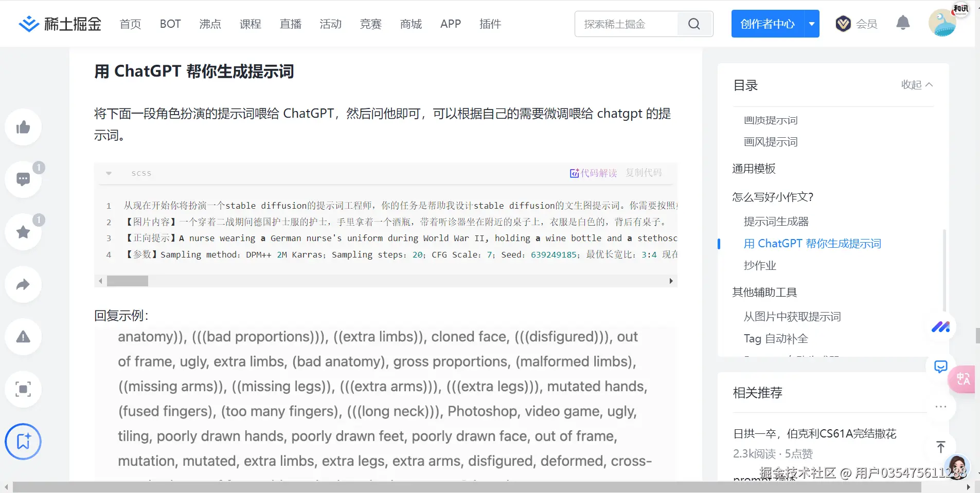Screen dimensions: 980x493
Task: Open the more options ellipsis floating button
Action: (940, 407)
